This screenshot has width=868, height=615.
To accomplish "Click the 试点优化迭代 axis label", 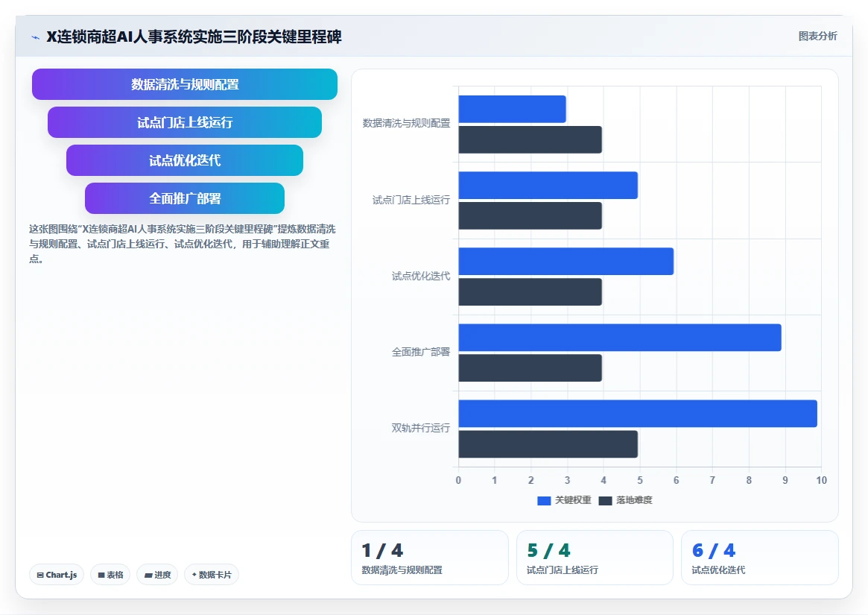I will 421,276.
